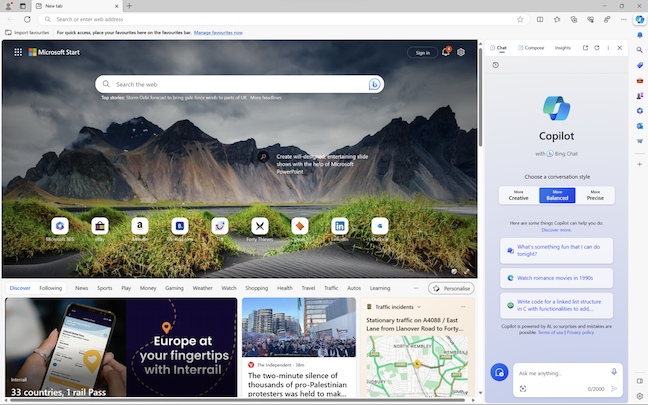Open the Microsoft Start app launcher grid
Viewport: 648px width, 405px height.
point(18,52)
